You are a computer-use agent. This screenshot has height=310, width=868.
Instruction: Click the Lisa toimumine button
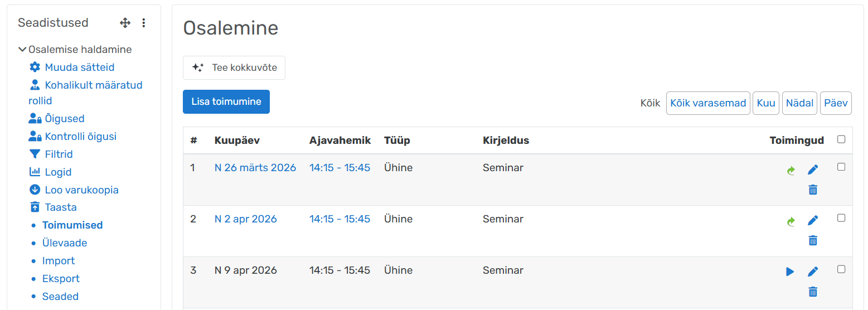(226, 101)
